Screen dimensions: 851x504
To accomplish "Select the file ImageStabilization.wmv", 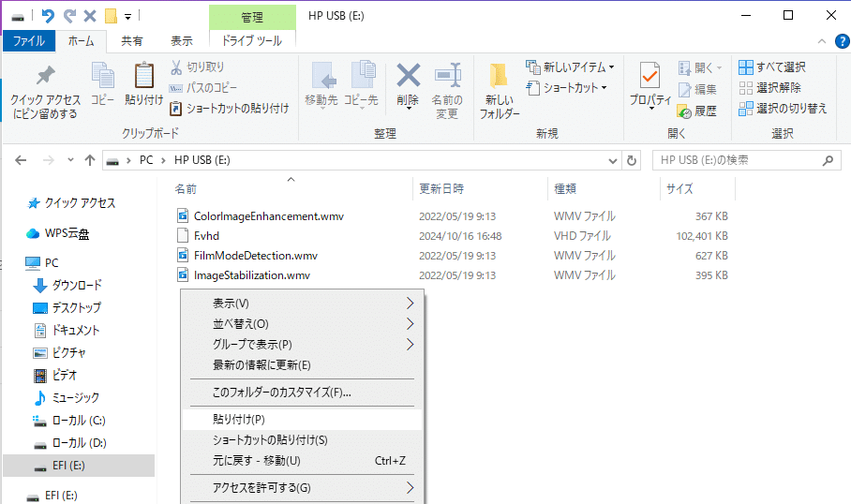I will point(252,275).
